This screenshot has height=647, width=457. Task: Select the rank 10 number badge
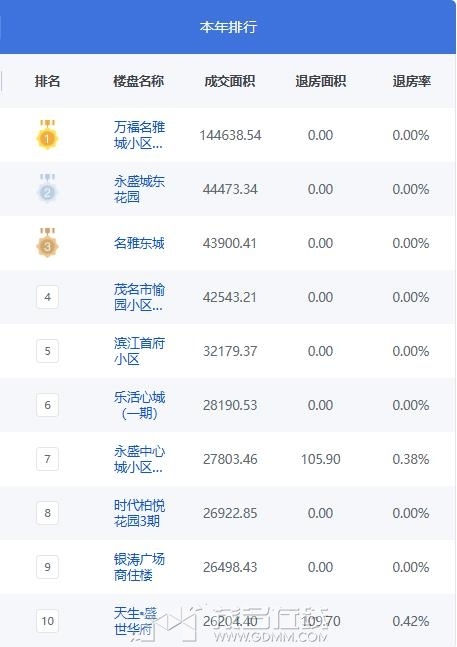(x=47, y=621)
